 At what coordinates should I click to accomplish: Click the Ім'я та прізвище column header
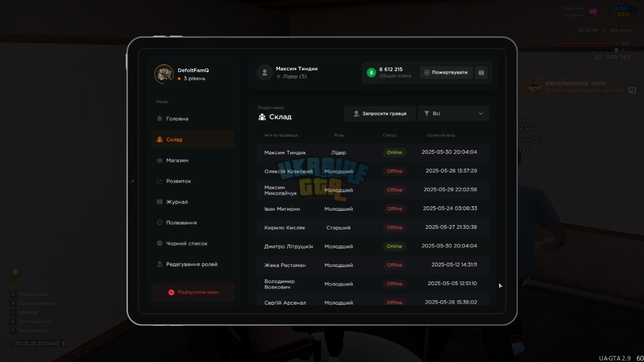coord(281,135)
